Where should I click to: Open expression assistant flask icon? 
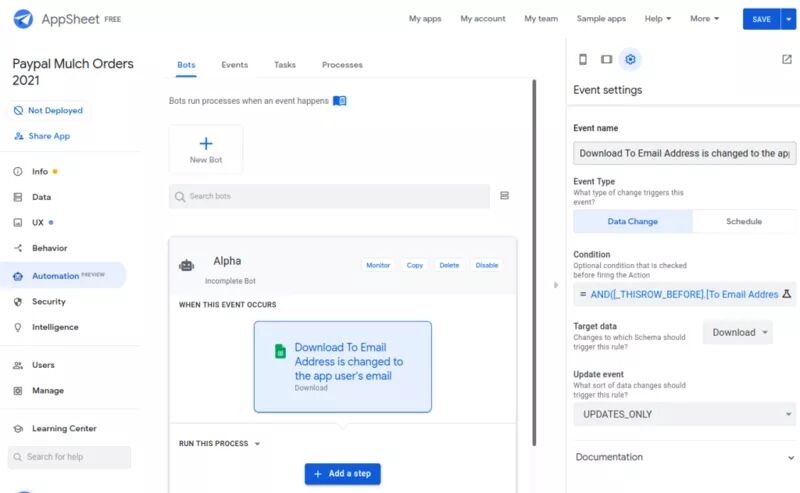point(787,295)
